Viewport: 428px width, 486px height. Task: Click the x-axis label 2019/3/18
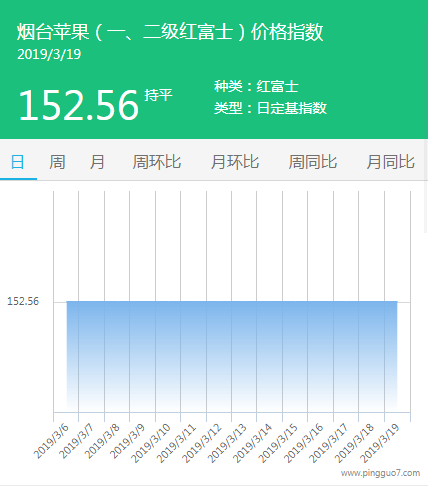[x=354, y=443]
